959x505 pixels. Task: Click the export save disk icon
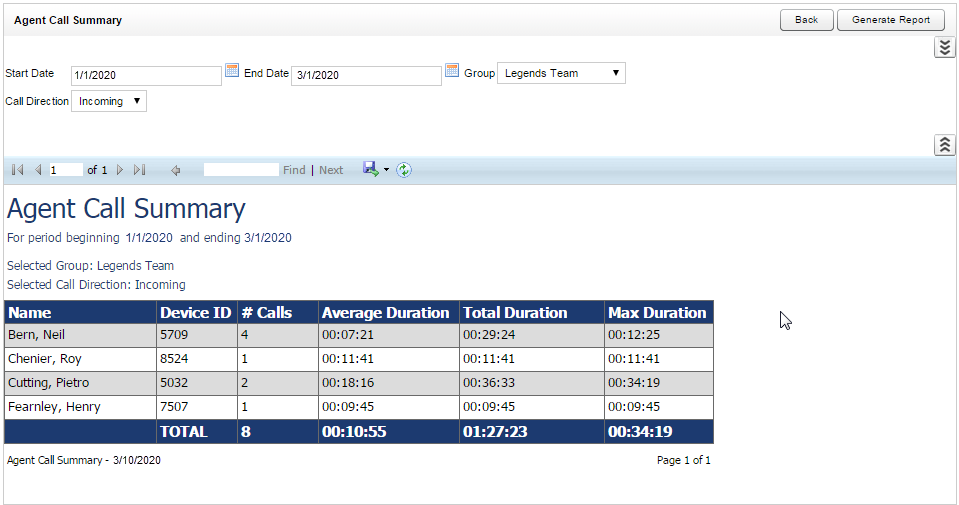coord(370,170)
